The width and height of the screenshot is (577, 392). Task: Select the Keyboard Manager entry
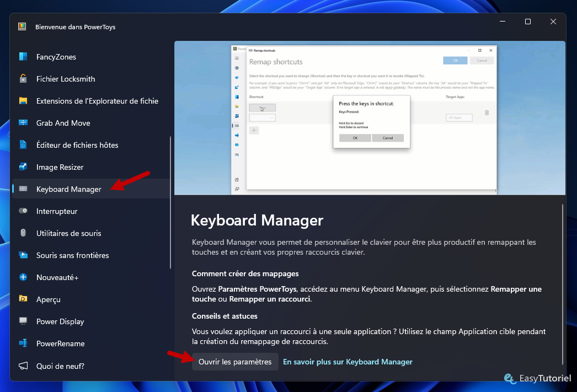click(x=91, y=189)
